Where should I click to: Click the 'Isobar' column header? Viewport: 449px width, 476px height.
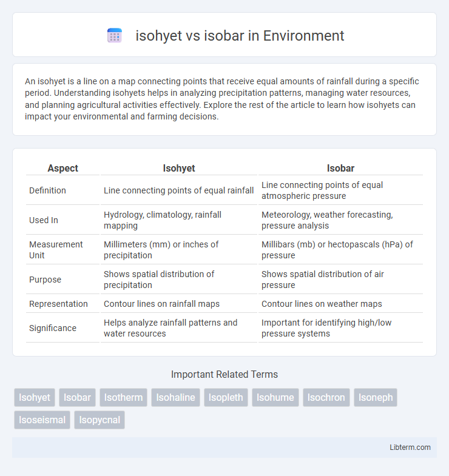[x=340, y=168]
